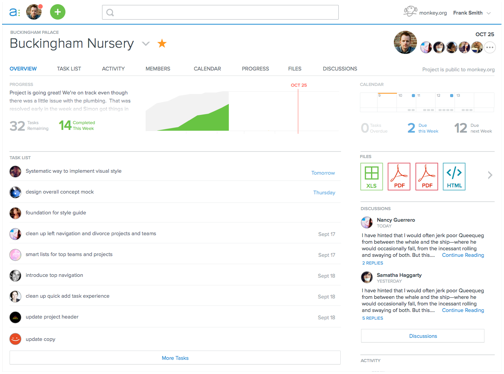The image size is (504, 374).
Task: Open the Discussions tab
Action: pos(340,69)
